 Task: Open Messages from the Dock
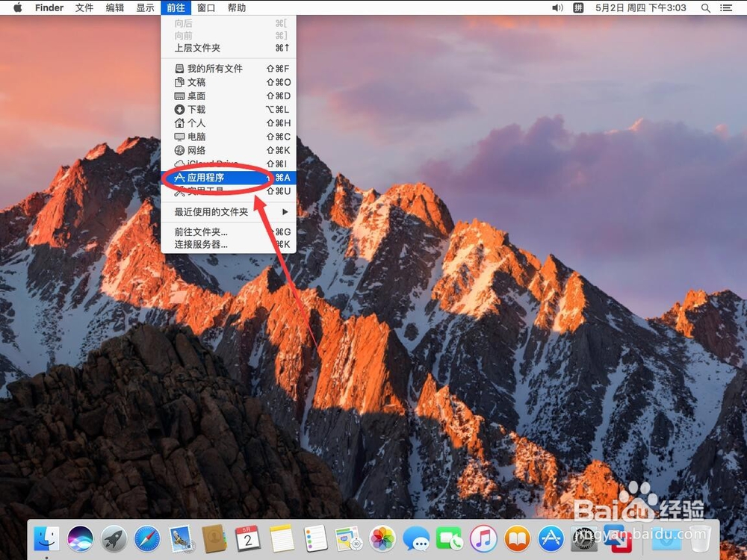(x=416, y=538)
